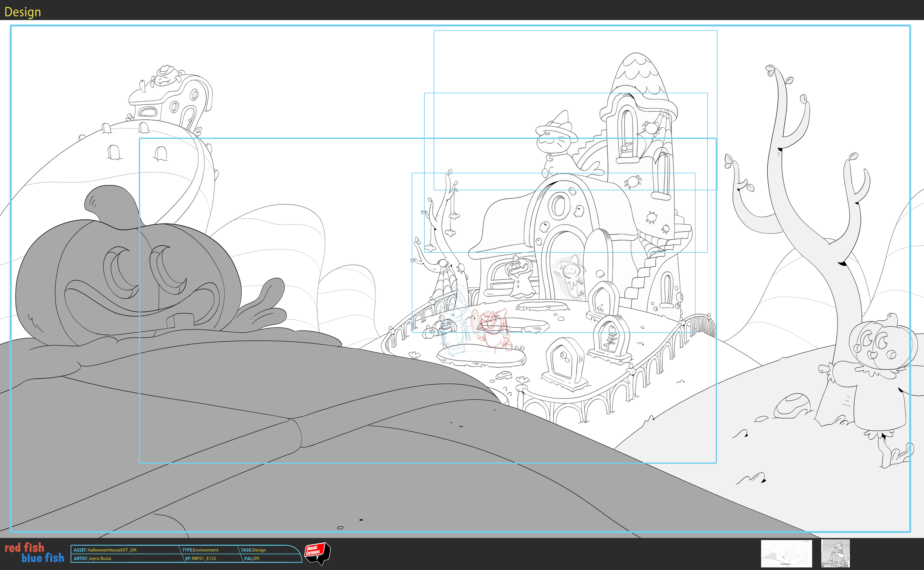Click the yellow Design title heading
924x570 pixels.
pyautogui.click(x=23, y=11)
